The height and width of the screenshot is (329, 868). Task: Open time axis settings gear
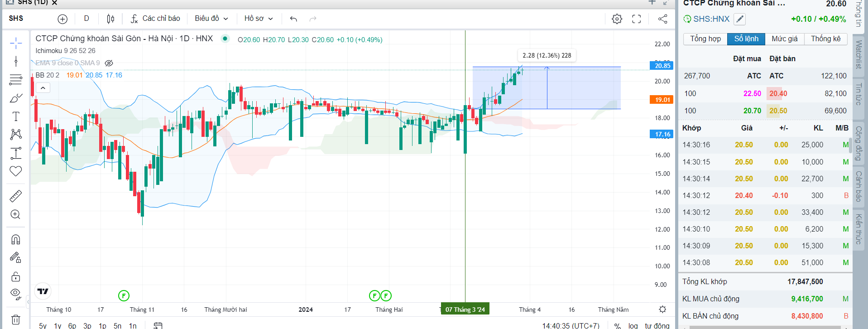pyautogui.click(x=662, y=310)
